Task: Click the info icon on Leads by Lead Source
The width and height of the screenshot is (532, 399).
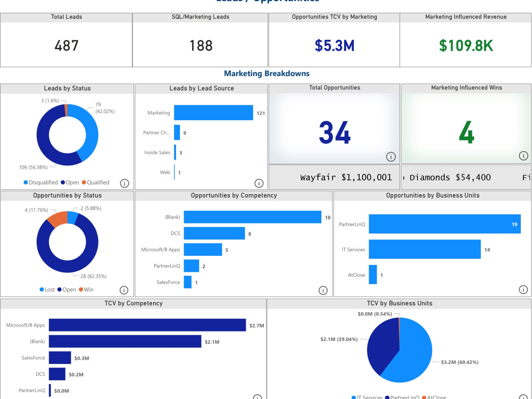Action: click(259, 182)
